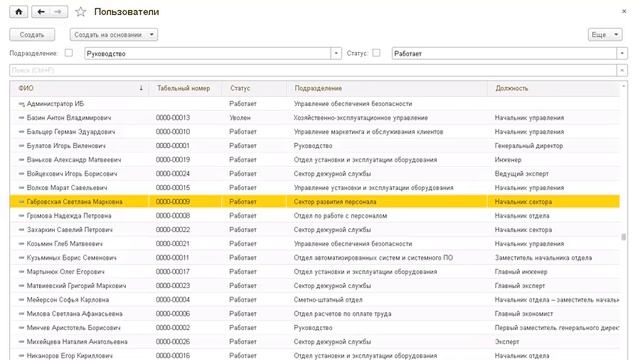Select row icon of Булатов Игорь Виленович
This screenshot has height=360, width=640.
[x=21, y=146]
